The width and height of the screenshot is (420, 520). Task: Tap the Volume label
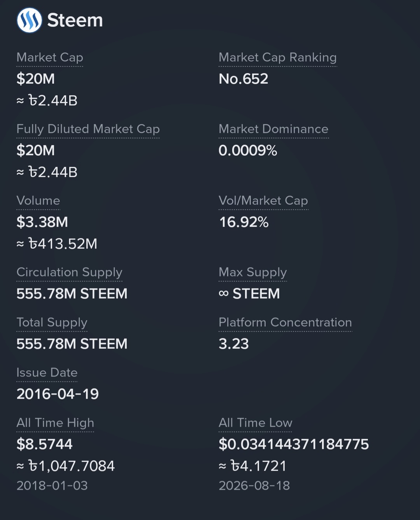click(38, 200)
